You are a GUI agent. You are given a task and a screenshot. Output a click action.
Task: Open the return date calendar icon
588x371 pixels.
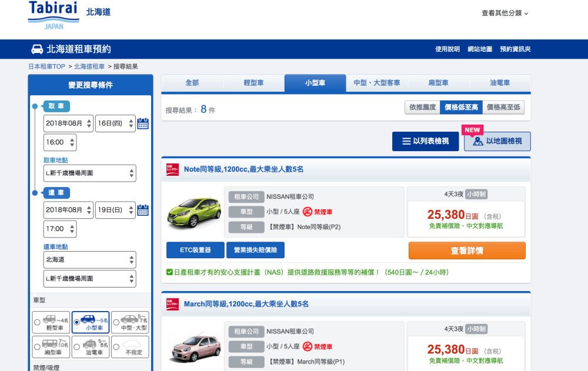click(143, 210)
